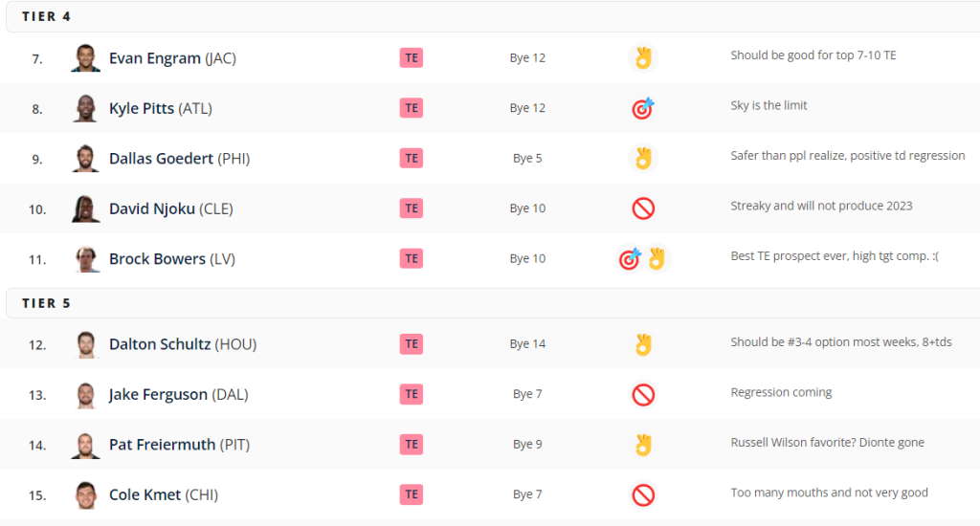This screenshot has width=980, height=526.
Task: Click the bullseye target icon for Brock Bowers
Action: tap(630, 258)
